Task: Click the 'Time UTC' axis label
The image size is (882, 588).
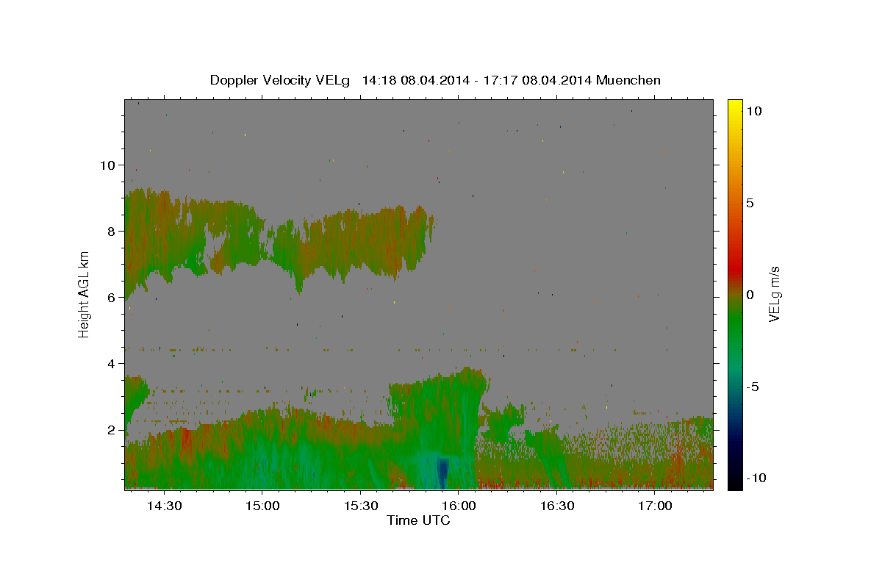Action: tap(418, 520)
